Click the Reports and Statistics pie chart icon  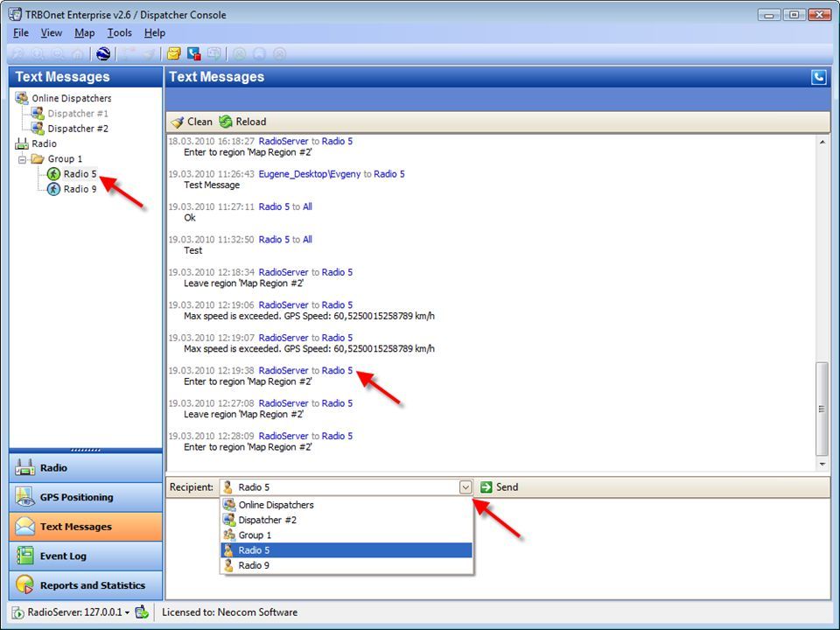pos(24,585)
